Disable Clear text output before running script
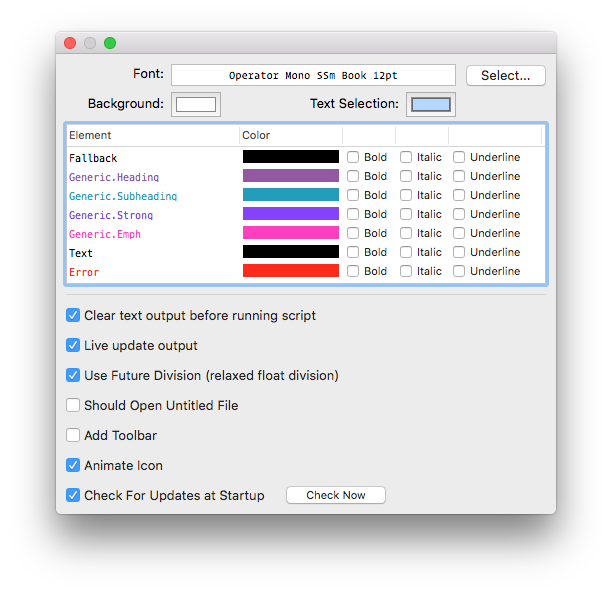Screen dimensions: 612x594 pyautogui.click(x=73, y=315)
